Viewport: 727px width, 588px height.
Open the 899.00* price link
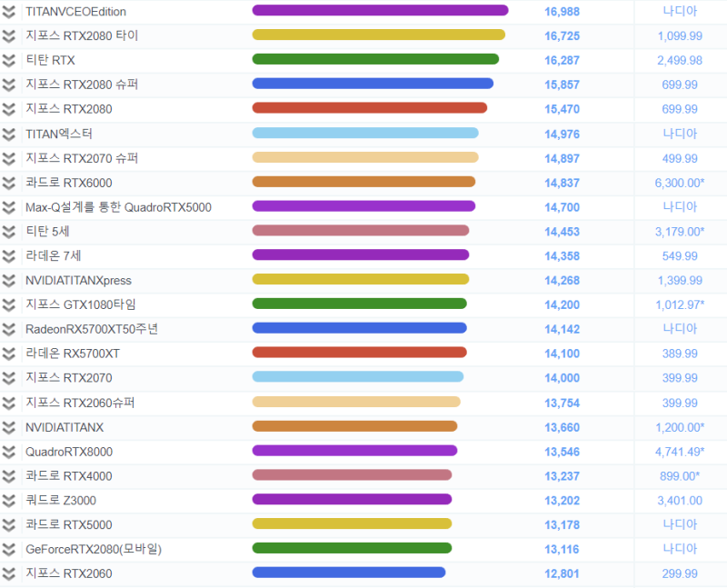point(680,476)
